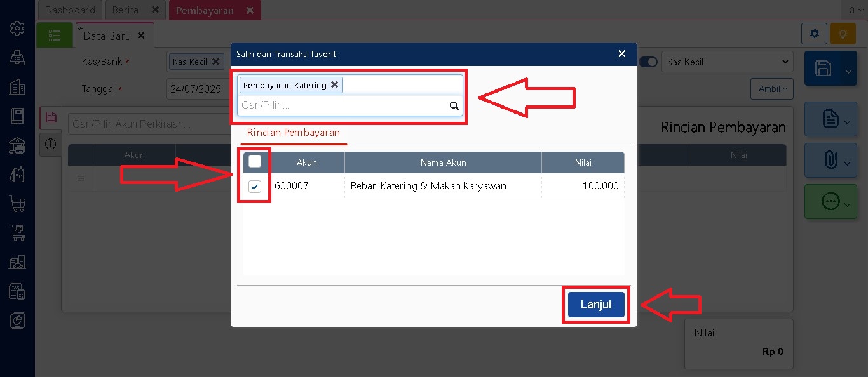Image resolution: width=868 pixels, height=377 pixels.
Task: Click the green list view icon
Action: 55,36
